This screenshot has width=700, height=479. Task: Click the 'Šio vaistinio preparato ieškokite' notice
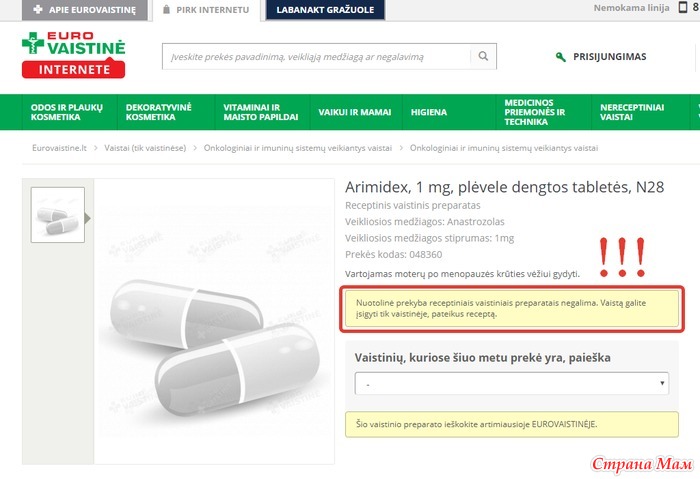pyautogui.click(x=512, y=424)
